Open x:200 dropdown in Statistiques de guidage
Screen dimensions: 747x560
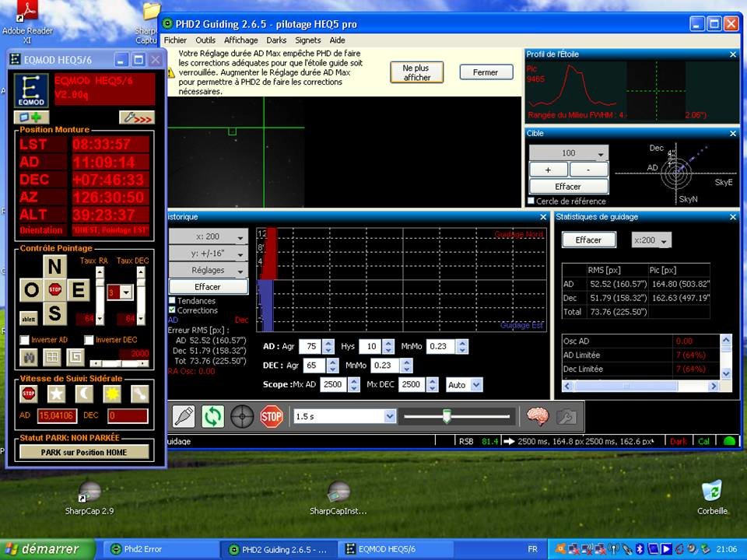[x=651, y=240]
